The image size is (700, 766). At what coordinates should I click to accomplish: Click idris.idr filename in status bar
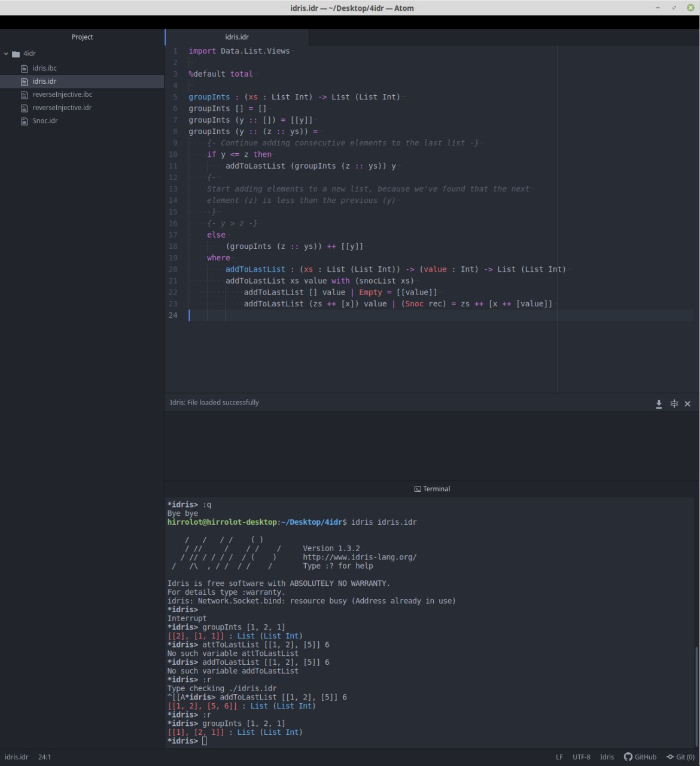[16, 757]
